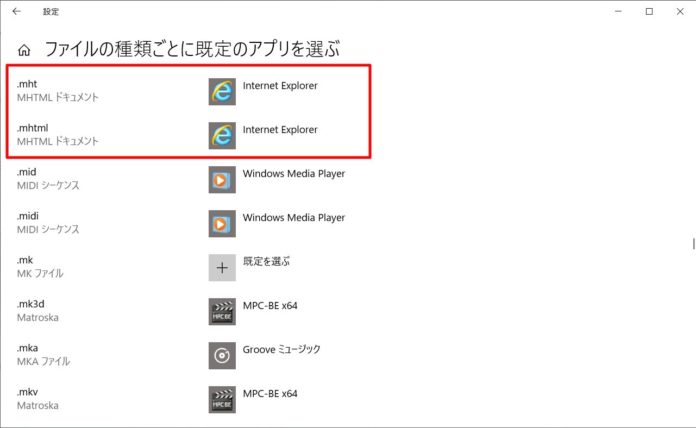Select the .mht extension text

[27, 84]
